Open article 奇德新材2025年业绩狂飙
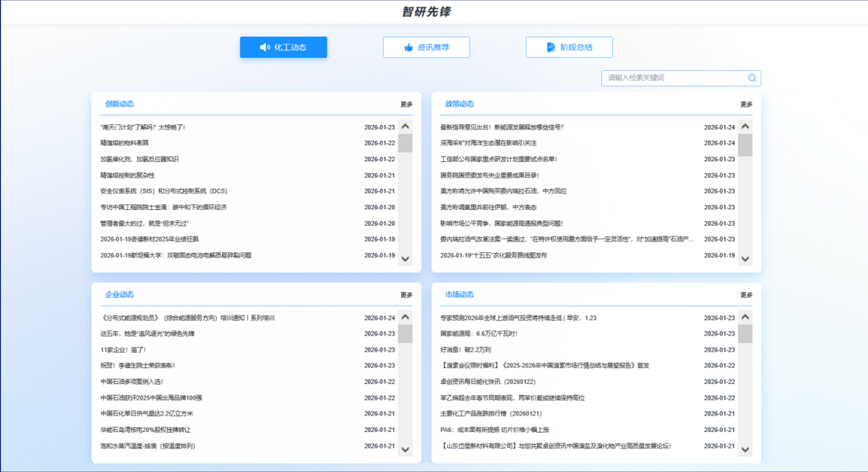This screenshot has width=868, height=472. pos(149,239)
